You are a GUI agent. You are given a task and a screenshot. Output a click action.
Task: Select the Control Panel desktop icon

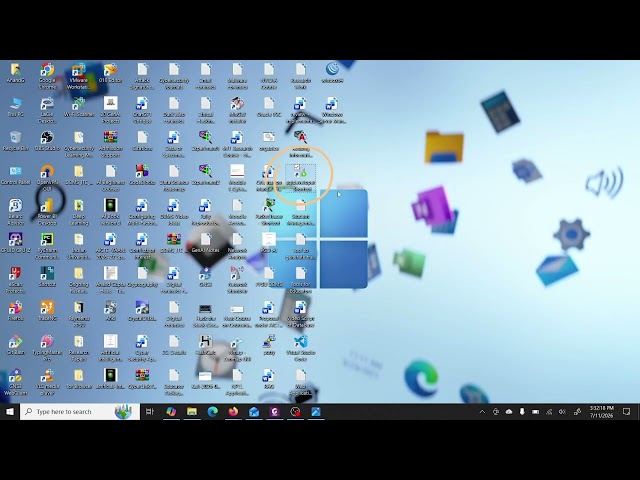[16, 175]
